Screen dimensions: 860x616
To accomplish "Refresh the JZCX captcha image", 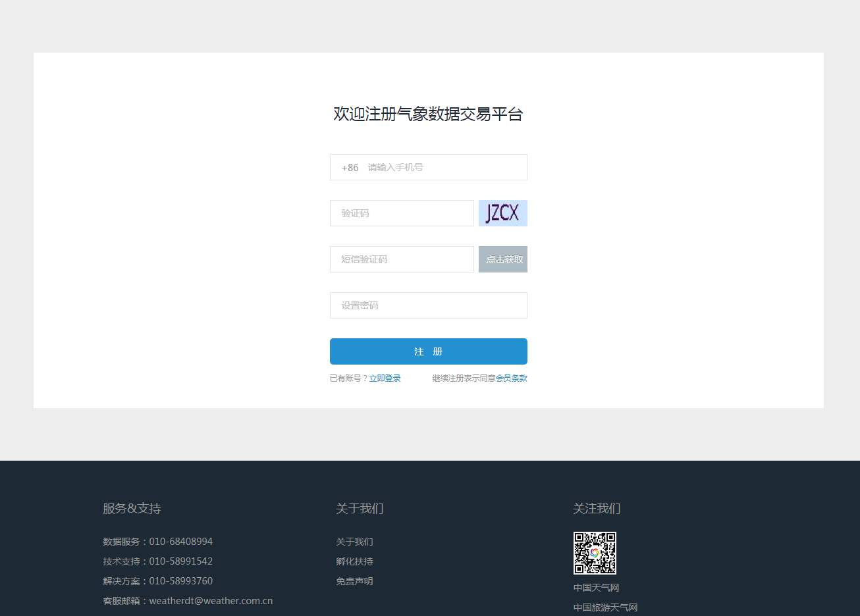I will point(502,213).
